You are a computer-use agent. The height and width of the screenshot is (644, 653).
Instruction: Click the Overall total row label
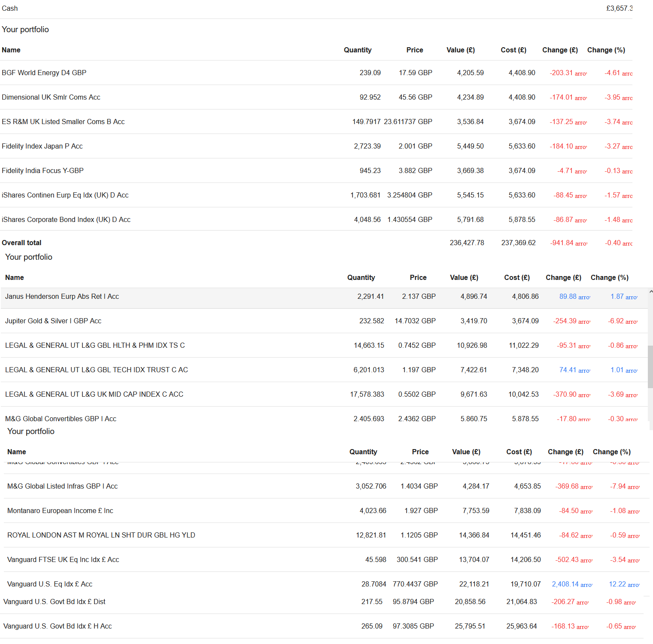pos(21,243)
